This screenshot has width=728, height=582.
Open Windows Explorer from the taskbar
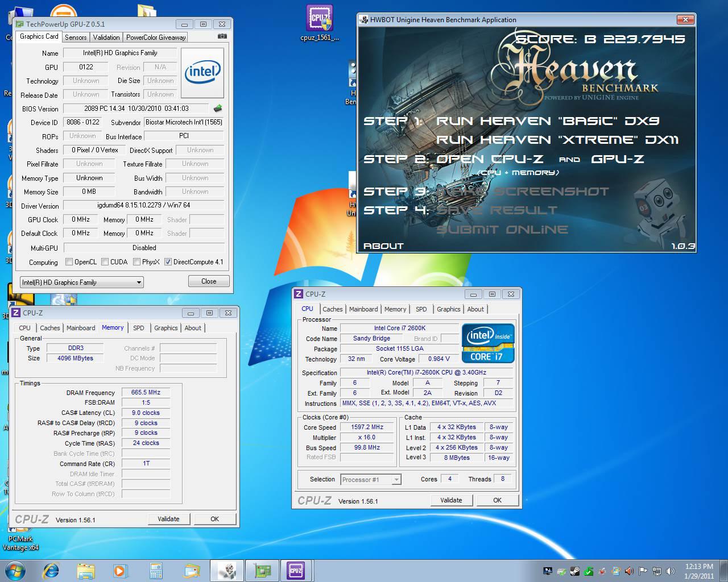point(86,571)
